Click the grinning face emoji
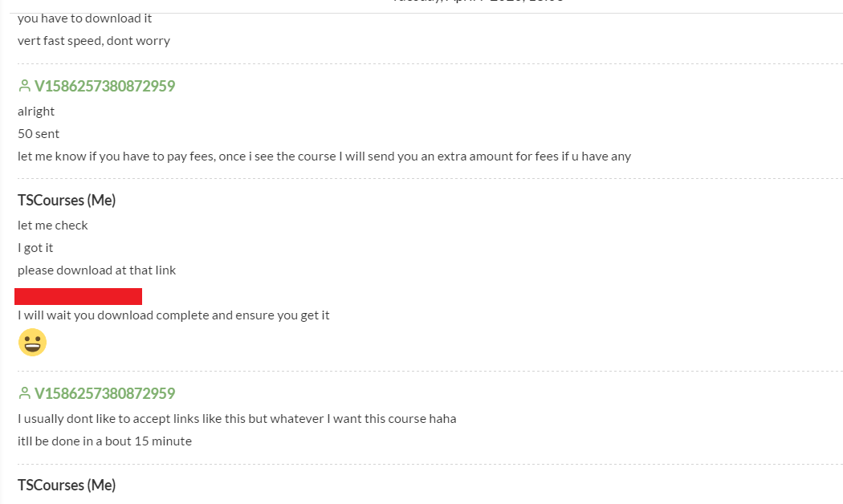Screen dimensions: 843x504 [x=32, y=343]
